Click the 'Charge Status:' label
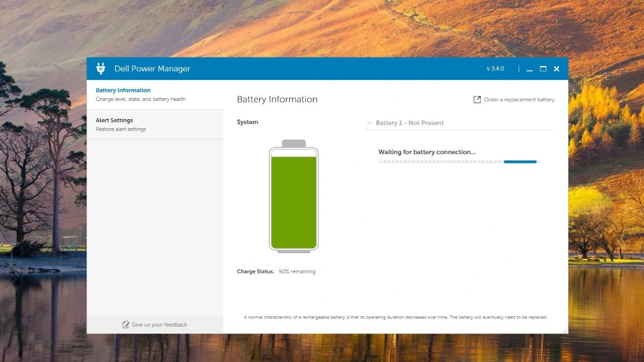This screenshot has height=362, width=644. click(255, 271)
